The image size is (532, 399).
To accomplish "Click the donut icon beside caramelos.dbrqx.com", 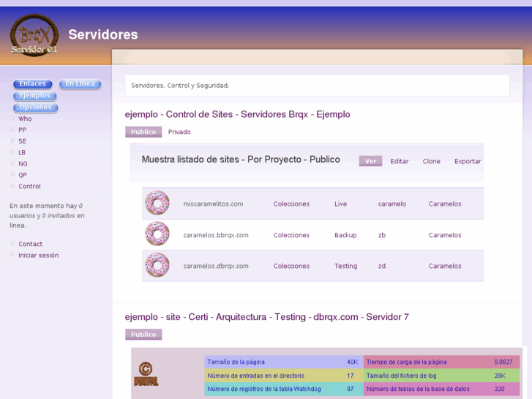I will coord(157,265).
